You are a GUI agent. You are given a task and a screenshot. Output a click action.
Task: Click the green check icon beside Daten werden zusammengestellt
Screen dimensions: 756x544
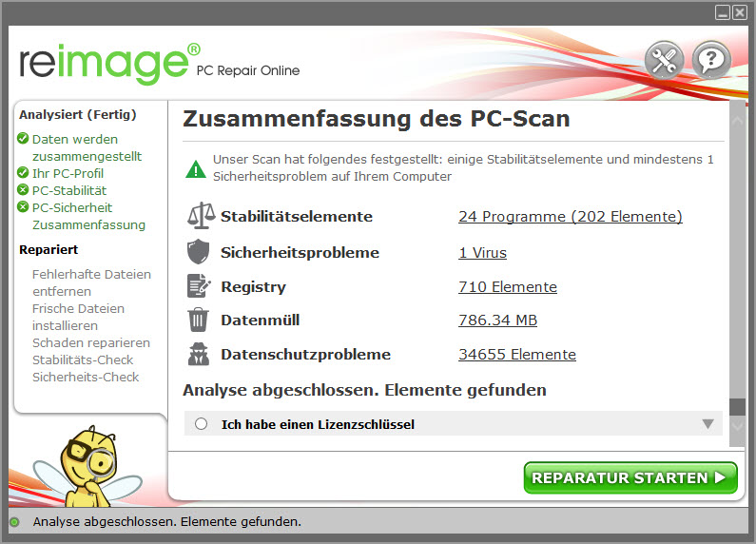point(23,139)
